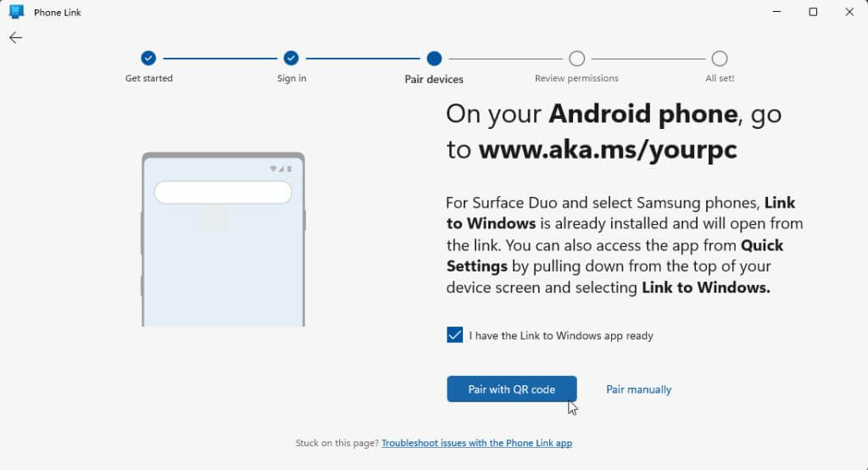Click the Get started step checkmark

coord(148,59)
